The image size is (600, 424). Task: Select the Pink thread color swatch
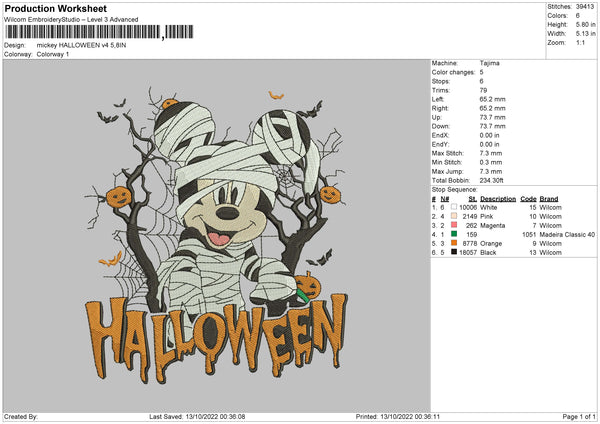pyautogui.click(x=454, y=216)
